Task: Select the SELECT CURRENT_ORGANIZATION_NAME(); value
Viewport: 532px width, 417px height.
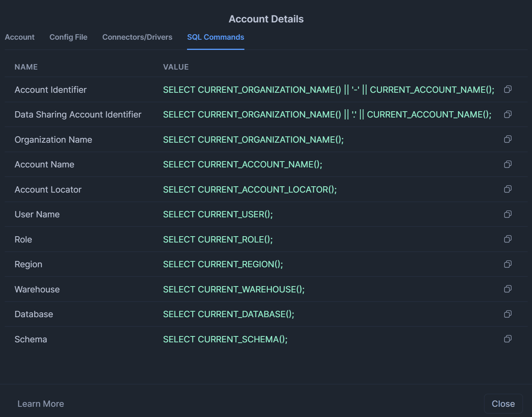Action: [253, 140]
